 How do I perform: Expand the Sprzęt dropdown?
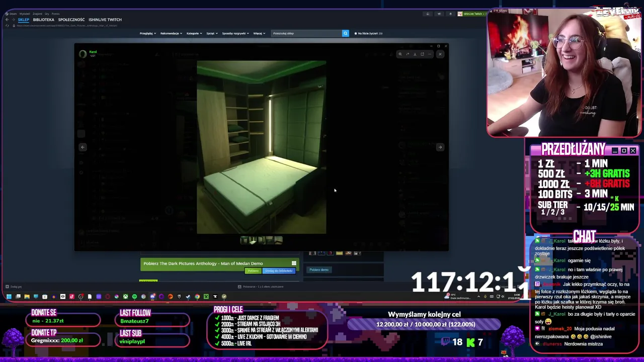point(212,33)
